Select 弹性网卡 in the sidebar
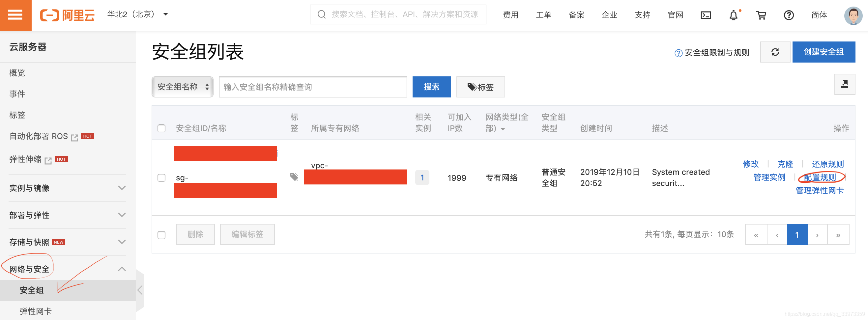Viewport: 868px width, 320px height. tap(35, 311)
